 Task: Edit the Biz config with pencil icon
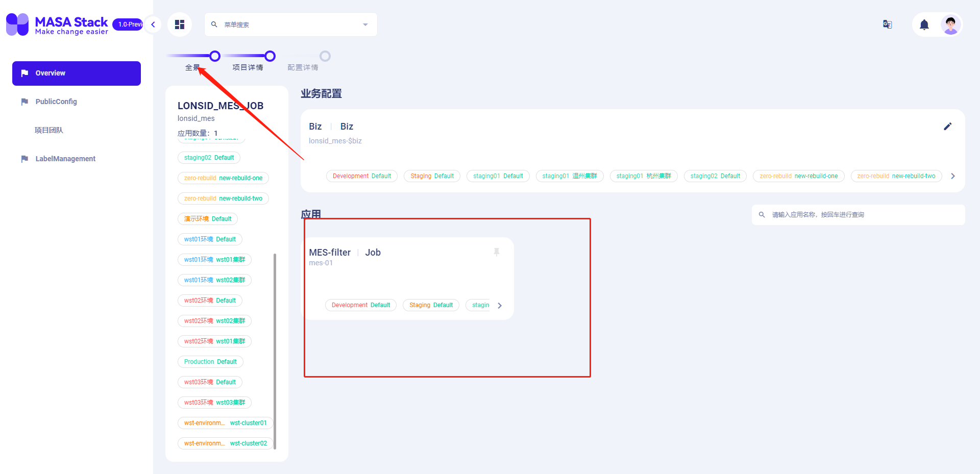(x=948, y=127)
